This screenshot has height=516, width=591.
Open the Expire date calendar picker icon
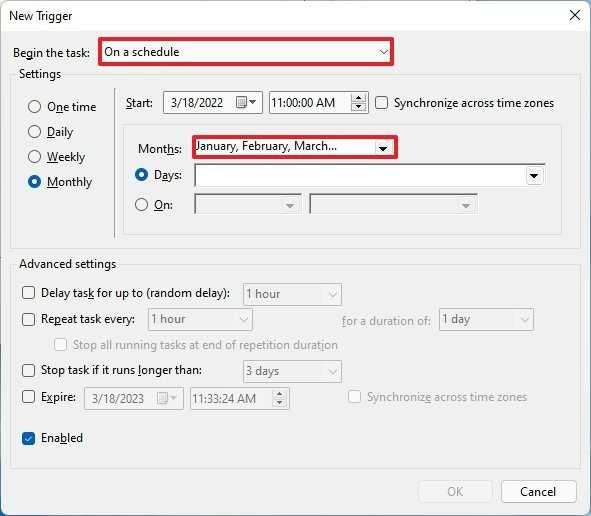[x=166, y=398]
